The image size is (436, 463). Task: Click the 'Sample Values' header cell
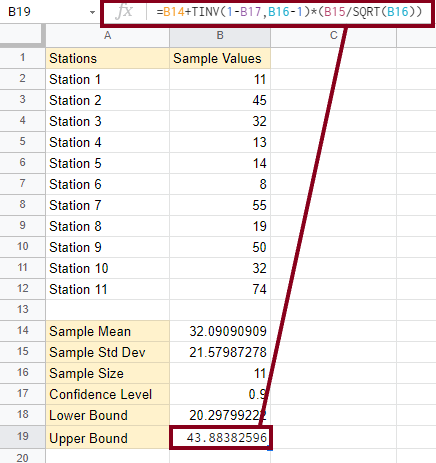pos(220,58)
